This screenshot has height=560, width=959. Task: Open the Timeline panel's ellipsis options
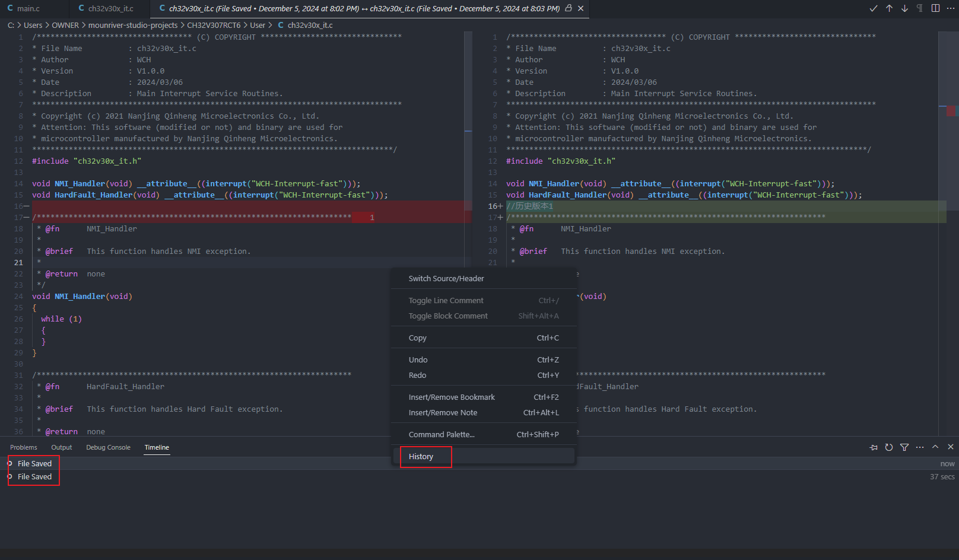pos(920,447)
